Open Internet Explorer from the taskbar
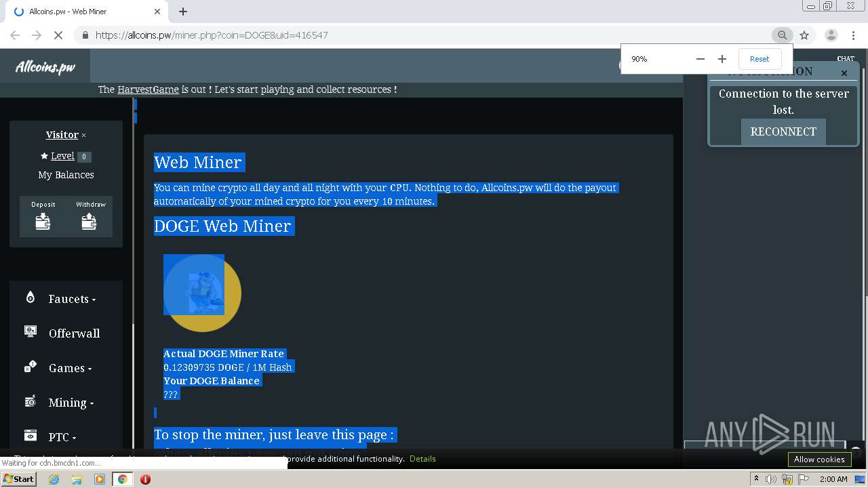868x488 pixels. 54,479
